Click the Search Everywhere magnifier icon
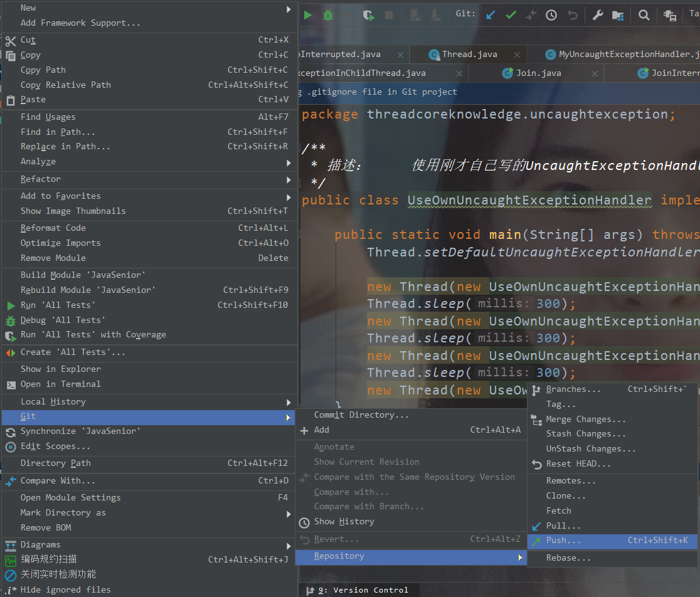 644,15
